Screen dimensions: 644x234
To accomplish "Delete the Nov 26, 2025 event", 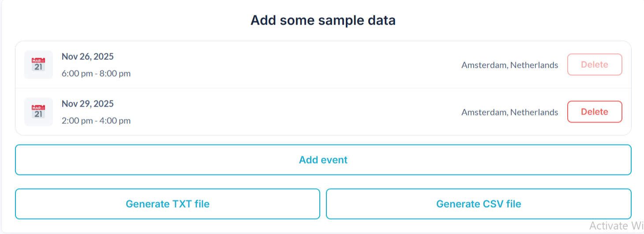I will (594, 65).
